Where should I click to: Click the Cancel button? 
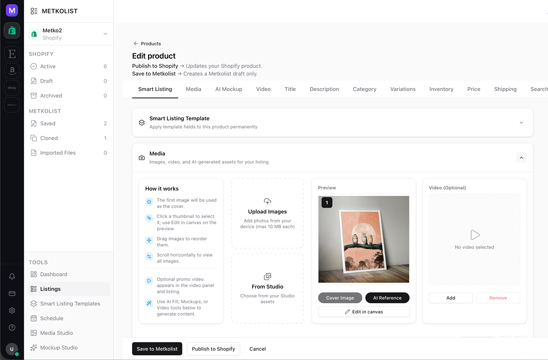(x=258, y=349)
